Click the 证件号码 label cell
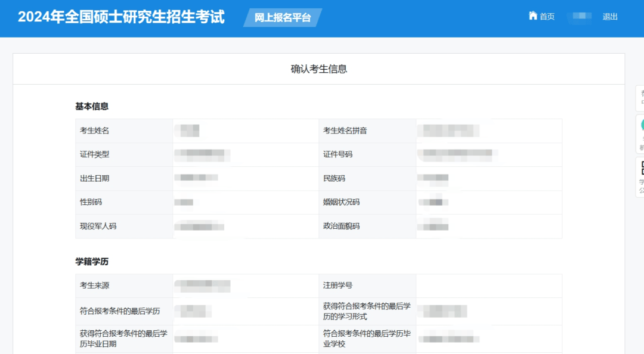644x354 pixels. pos(338,154)
